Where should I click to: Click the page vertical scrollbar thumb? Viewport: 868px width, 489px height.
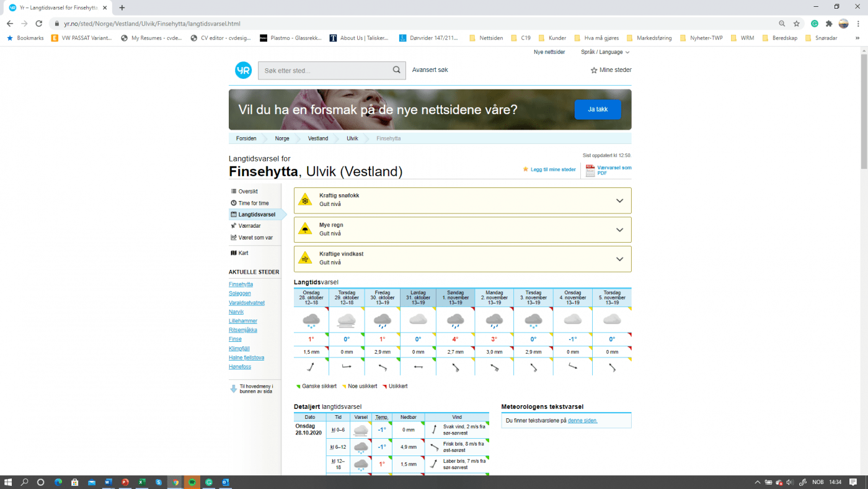(864, 112)
